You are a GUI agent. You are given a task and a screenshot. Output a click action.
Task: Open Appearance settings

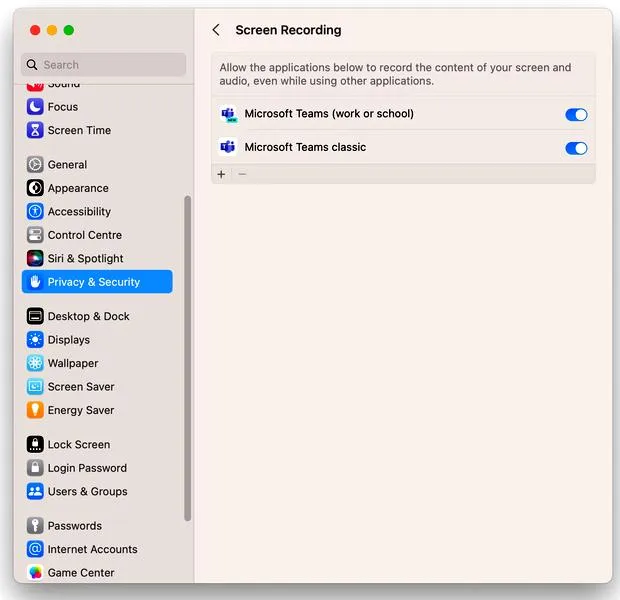coord(99,188)
